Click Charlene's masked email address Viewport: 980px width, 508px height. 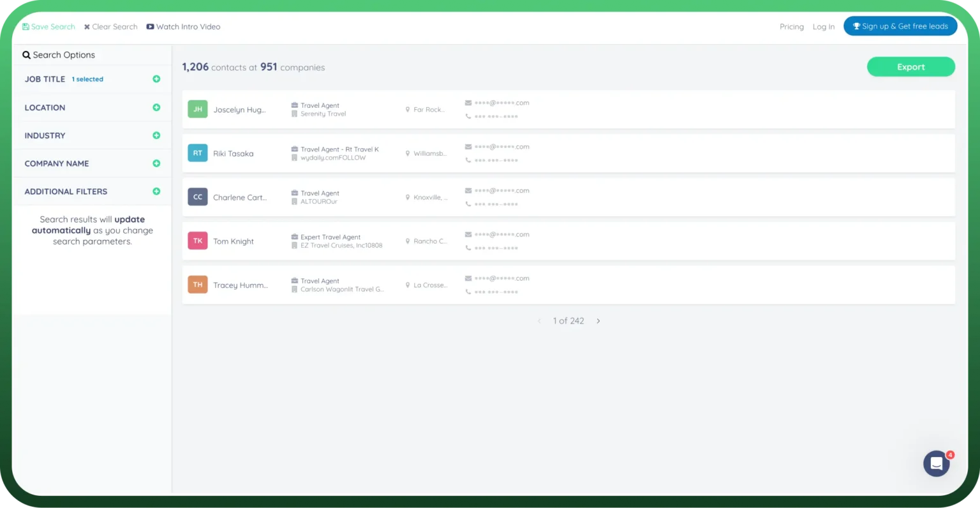tap(502, 191)
